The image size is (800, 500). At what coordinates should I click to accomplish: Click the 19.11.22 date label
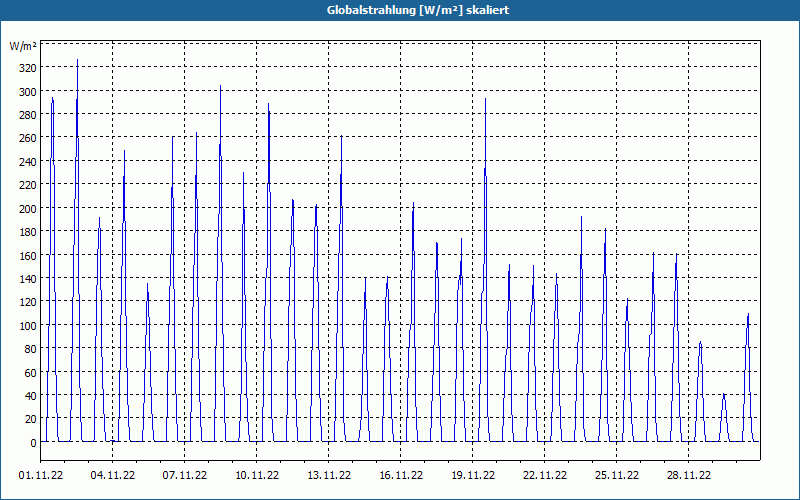coord(473,475)
